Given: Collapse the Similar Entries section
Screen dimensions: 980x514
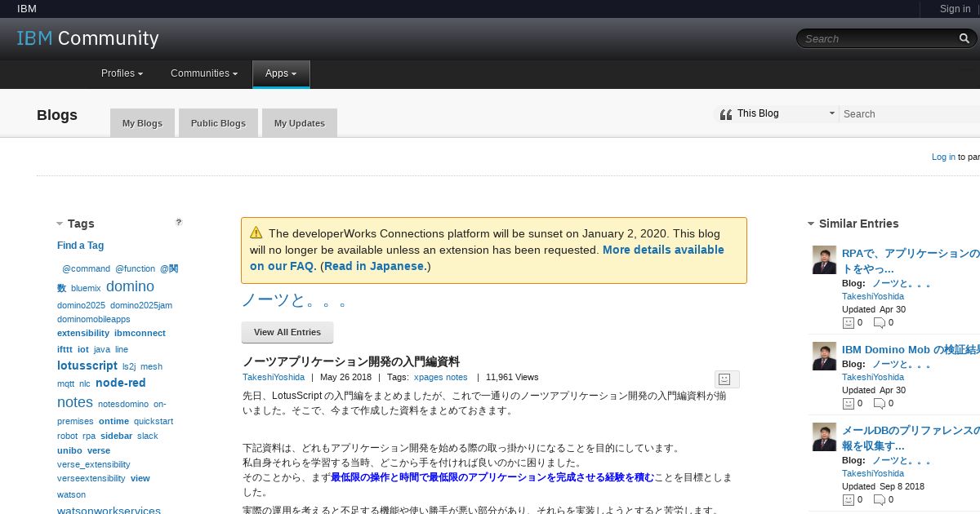Looking at the screenshot, I should pyautogui.click(x=811, y=224).
